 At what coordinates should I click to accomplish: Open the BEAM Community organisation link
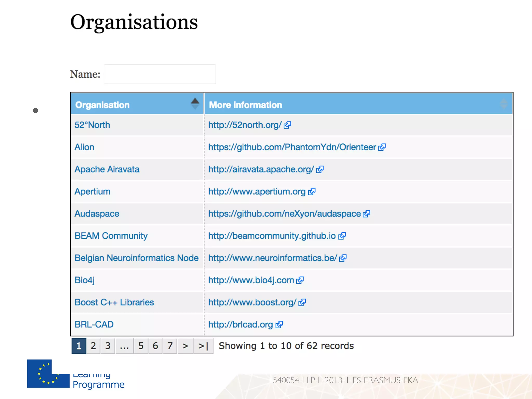111,236
